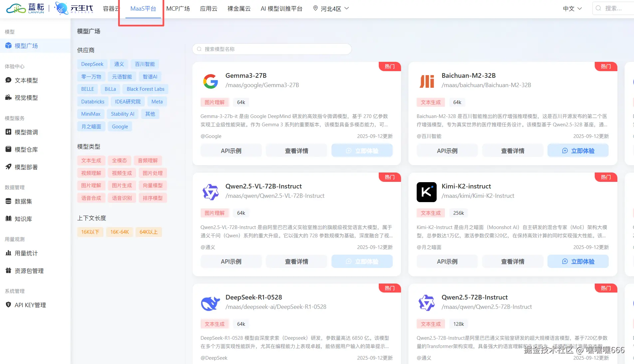Screen dimensions: 634x364
Task: Click the 模型广场 cube icon in sidebar
Action: point(8,46)
